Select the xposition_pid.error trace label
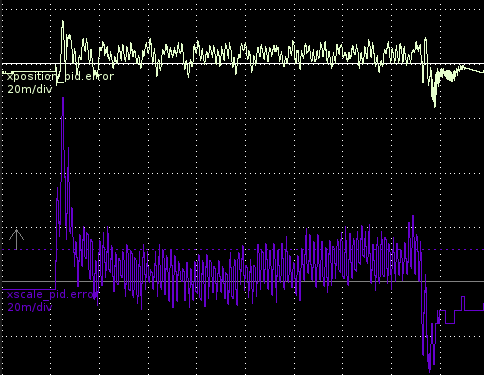 (x=60, y=76)
